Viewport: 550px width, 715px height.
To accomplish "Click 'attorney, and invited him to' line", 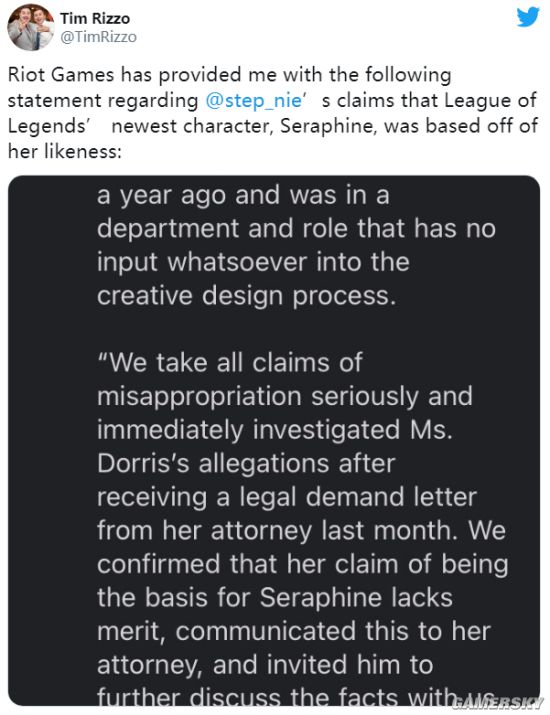I will tap(265, 665).
